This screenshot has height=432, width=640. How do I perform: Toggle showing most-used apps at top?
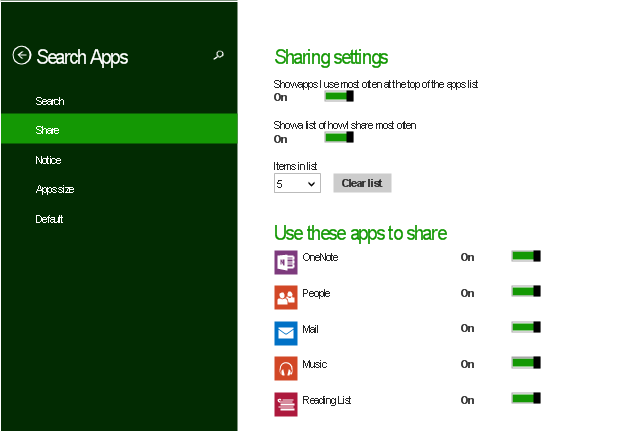(x=339, y=96)
